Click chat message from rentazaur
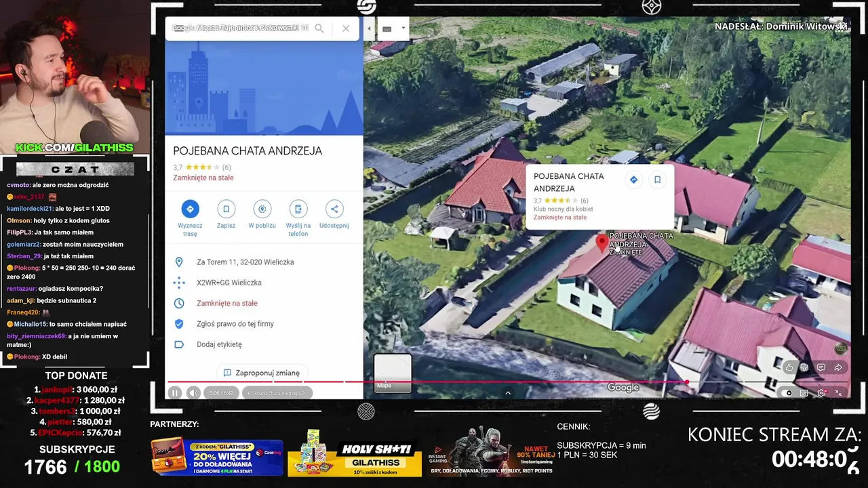The image size is (868, 488). click(55, 289)
